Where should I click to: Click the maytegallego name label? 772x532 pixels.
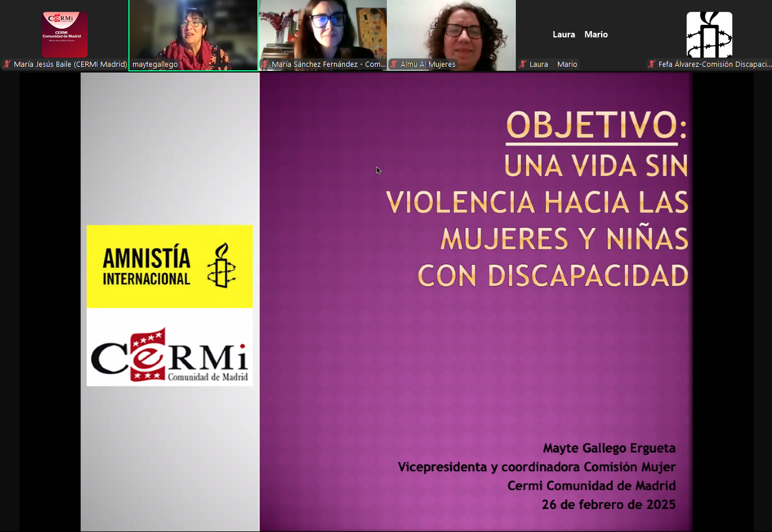pos(155,64)
